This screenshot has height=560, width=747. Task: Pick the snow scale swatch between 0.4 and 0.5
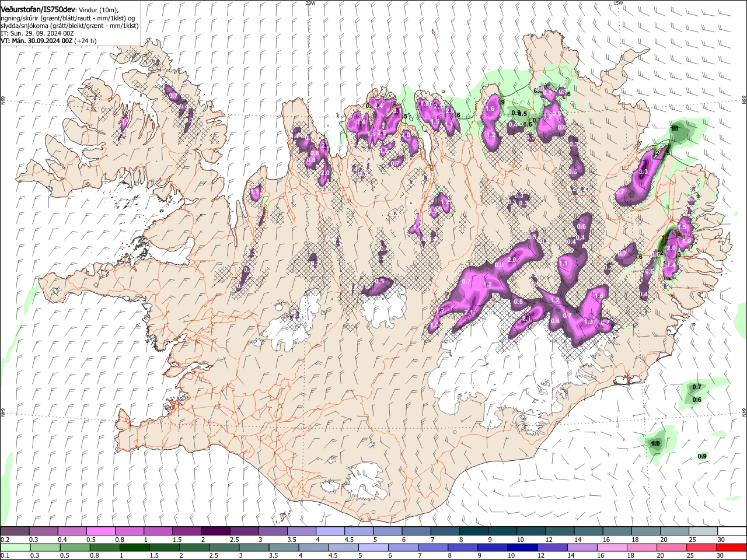(72, 531)
